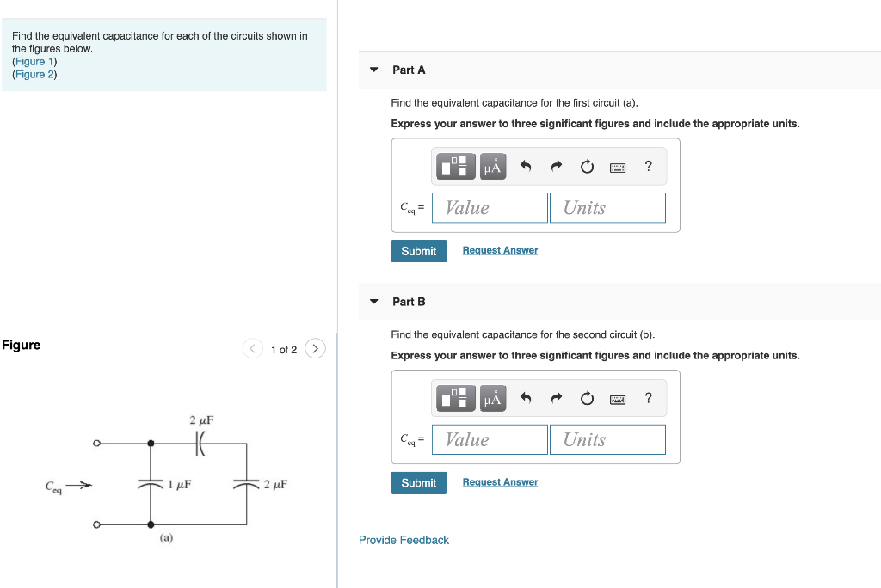The image size is (881, 588).
Task: Click Request Answer for Part A
Action: [500, 249]
